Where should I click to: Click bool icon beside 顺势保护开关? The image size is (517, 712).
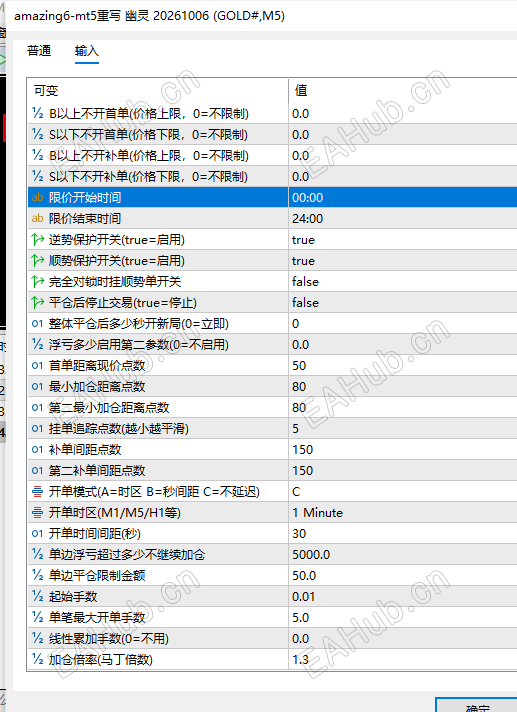click(38, 260)
